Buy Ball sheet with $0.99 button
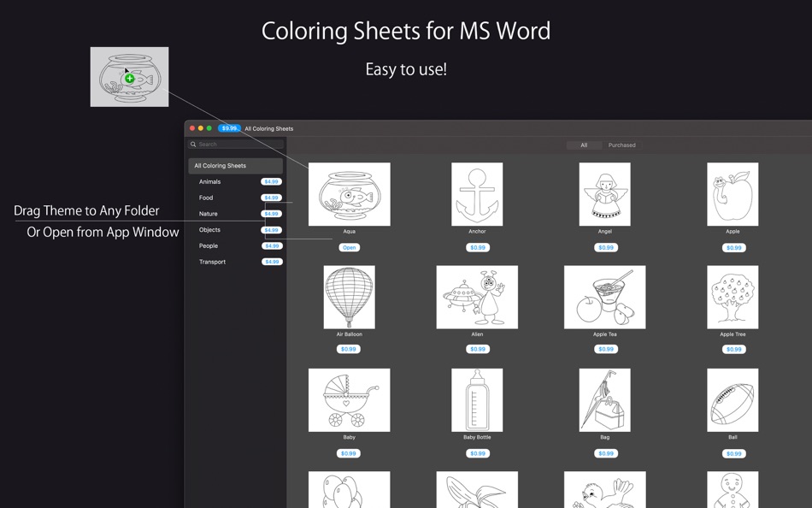The image size is (812, 508). pos(733,453)
